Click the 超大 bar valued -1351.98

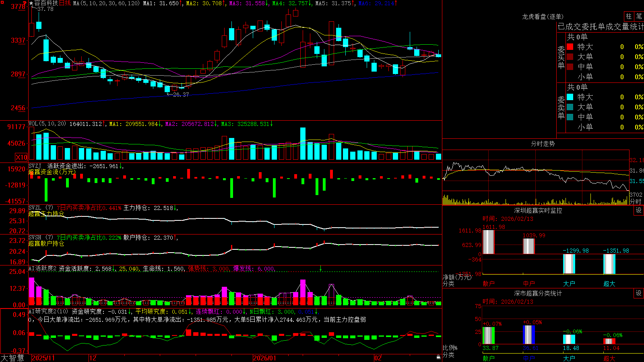[x=609, y=264]
